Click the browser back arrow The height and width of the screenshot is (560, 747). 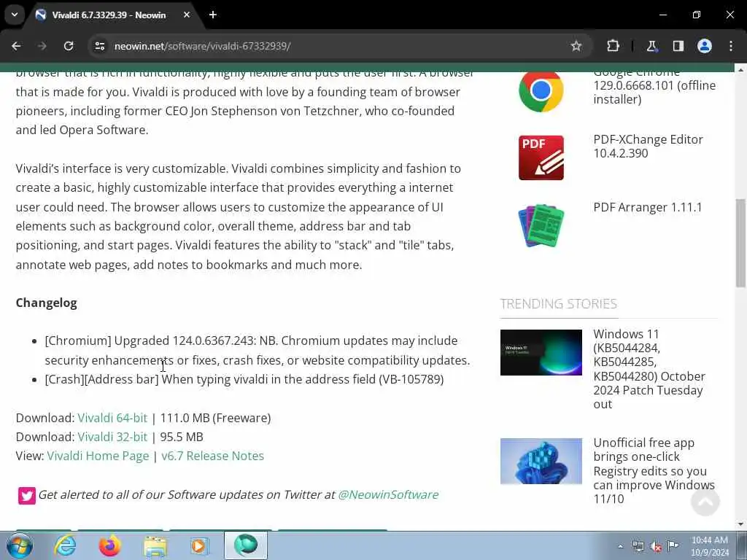pos(16,46)
